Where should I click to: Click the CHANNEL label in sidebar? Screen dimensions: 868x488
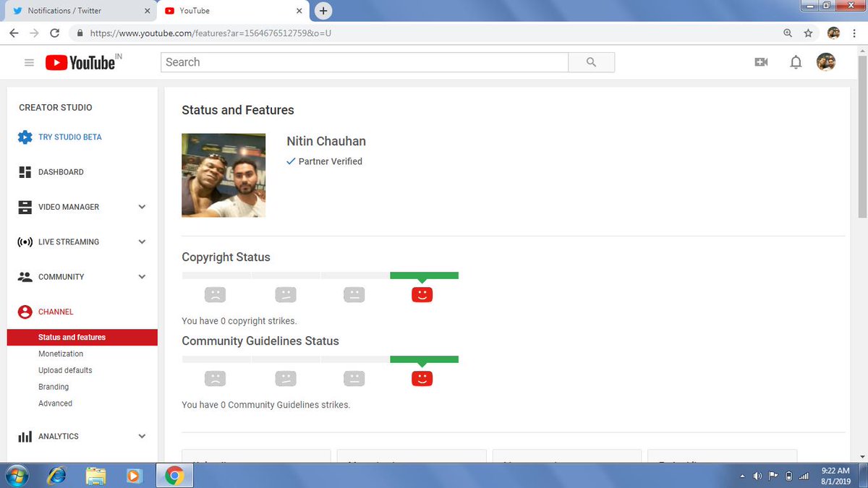pyautogui.click(x=56, y=312)
